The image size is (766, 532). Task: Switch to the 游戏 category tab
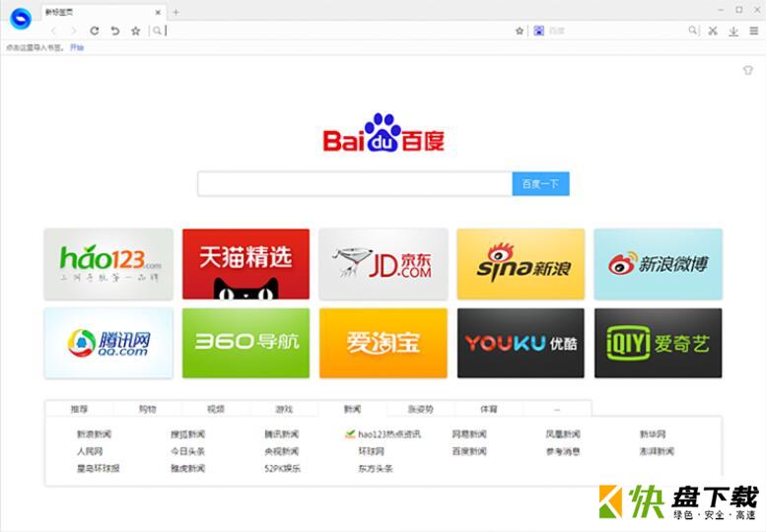coord(284,409)
